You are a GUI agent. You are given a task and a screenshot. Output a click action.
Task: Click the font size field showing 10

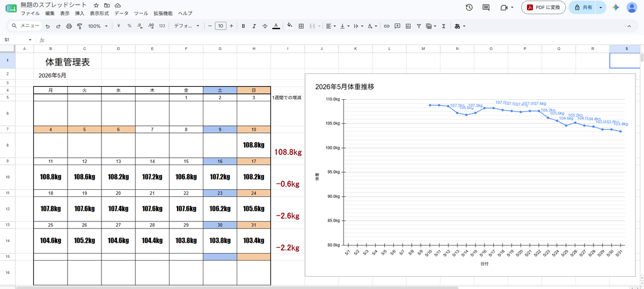tap(220, 26)
